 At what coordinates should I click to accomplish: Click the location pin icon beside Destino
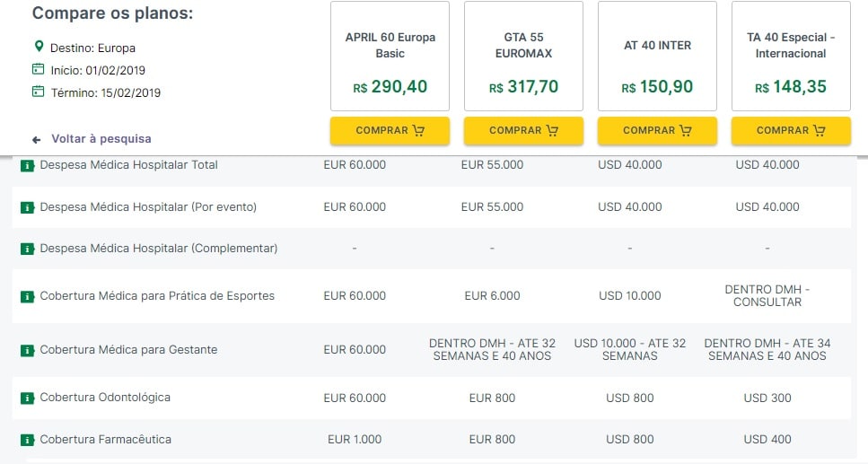click(x=39, y=47)
